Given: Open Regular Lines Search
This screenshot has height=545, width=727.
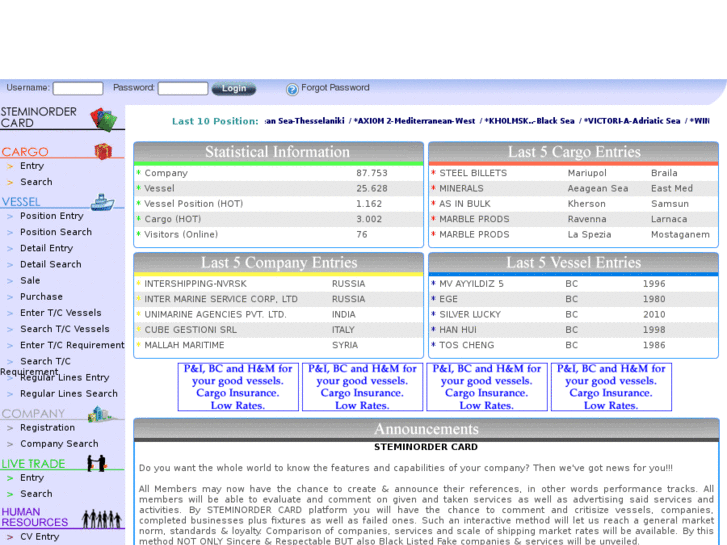Looking at the screenshot, I should click(x=69, y=394).
